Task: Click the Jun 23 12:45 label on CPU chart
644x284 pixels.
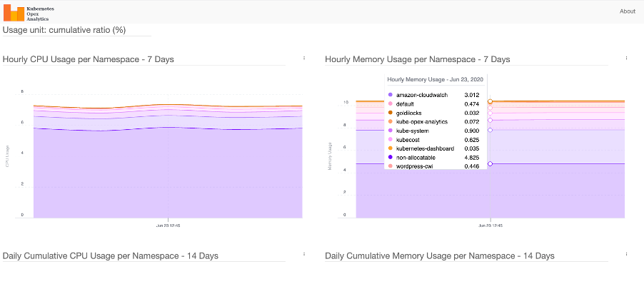Action: pos(168,225)
